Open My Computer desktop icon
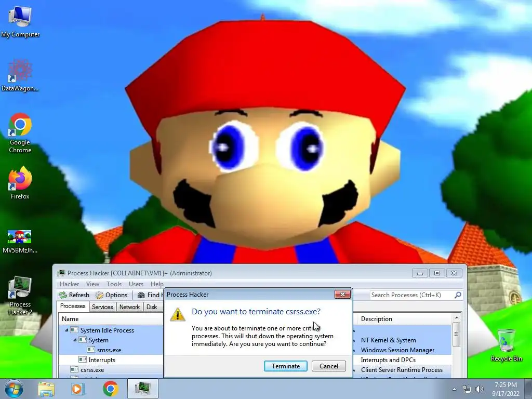The width and height of the screenshot is (532, 399). click(20, 22)
